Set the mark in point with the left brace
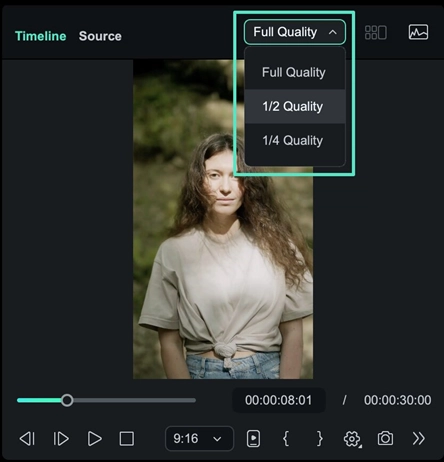Screen dimensions: 444x462 286,438
